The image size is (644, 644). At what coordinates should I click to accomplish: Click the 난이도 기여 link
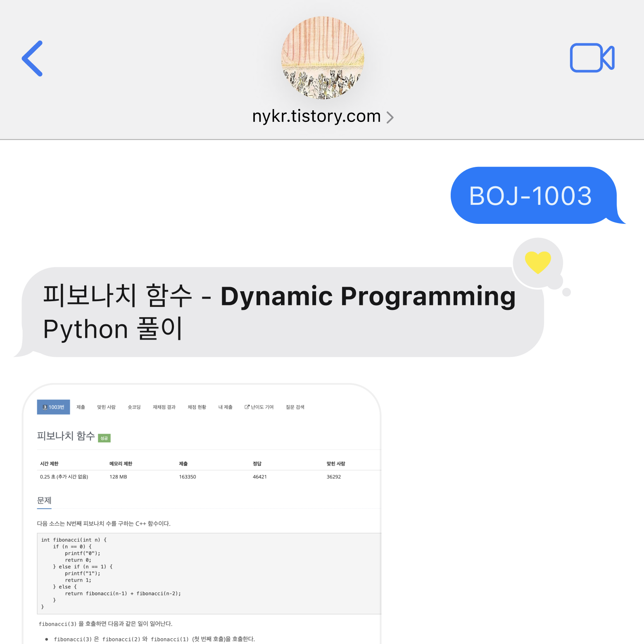click(x=262, y=407)
